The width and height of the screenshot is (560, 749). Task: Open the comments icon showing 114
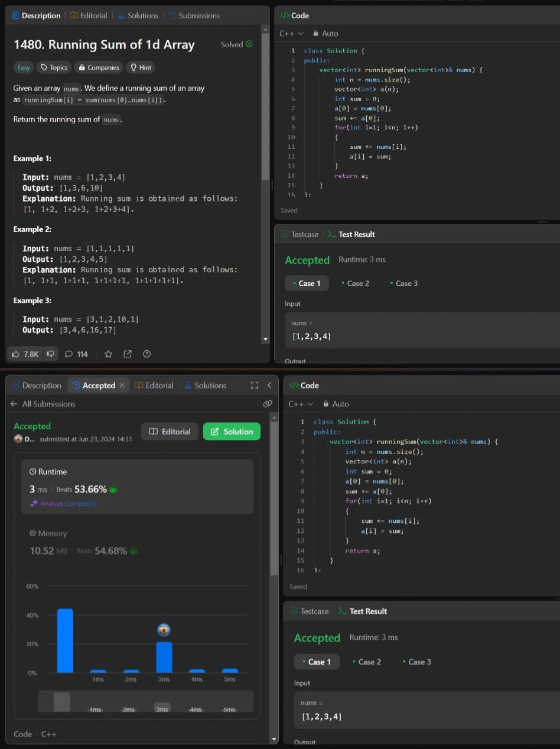[x=69, y=354]
